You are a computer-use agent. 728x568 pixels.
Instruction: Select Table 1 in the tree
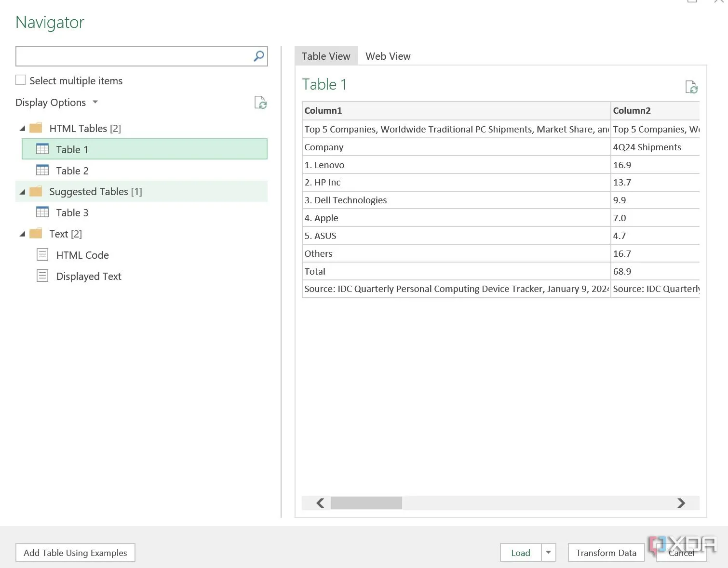coord(145,149)
